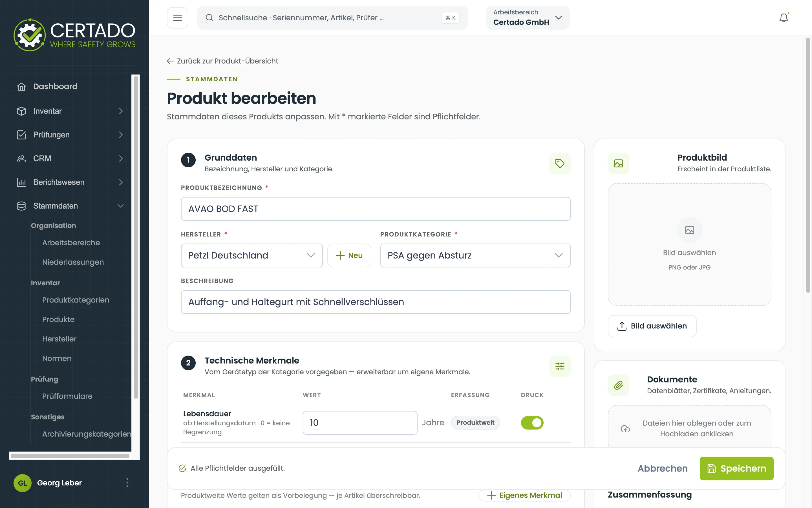Screen dimensions: 812x508
Task: Open the Arbeitsbereich Certado GmbH dropdown
Action: (x=528, y=18)
